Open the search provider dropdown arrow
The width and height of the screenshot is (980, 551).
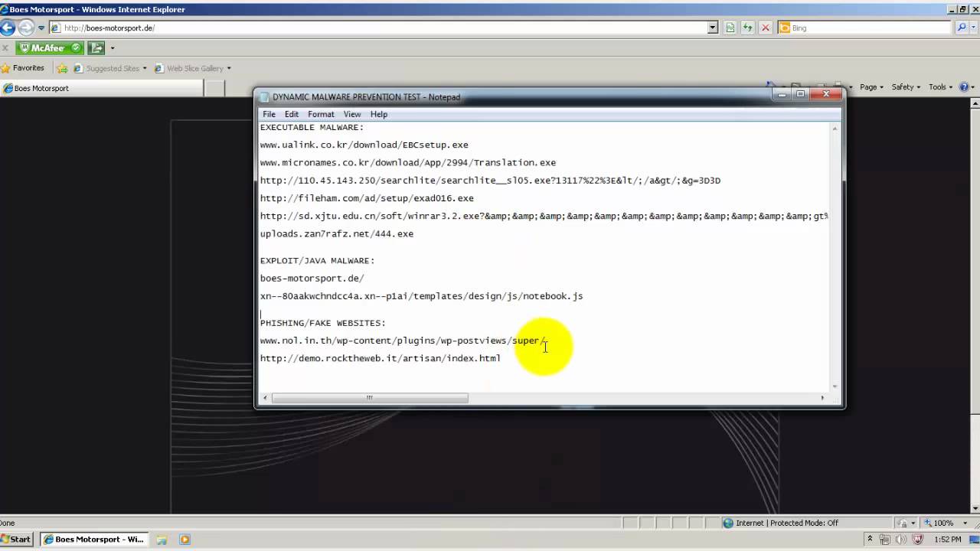[974, 28]
